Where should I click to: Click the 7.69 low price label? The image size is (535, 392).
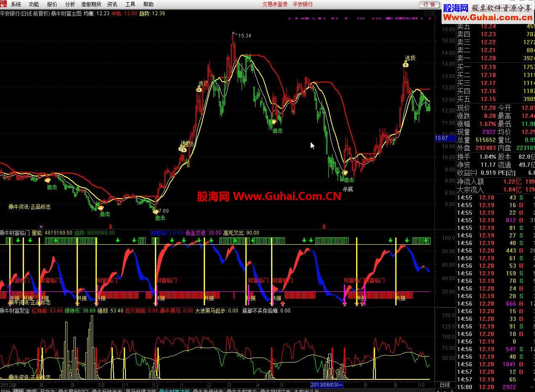point(163,211)
